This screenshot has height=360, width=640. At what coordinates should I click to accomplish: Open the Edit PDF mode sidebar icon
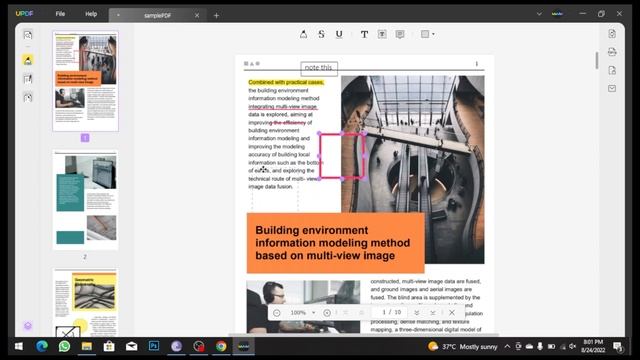[28, 79]
